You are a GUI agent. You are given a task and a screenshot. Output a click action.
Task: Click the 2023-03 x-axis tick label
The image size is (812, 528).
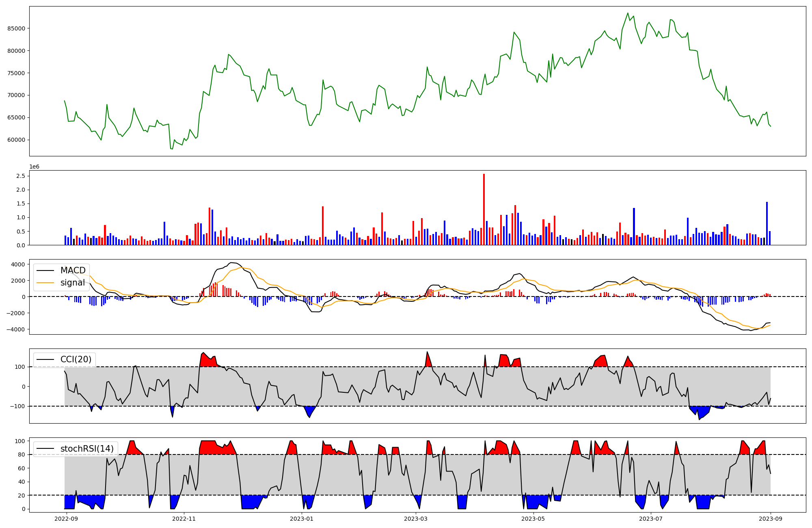(x=416, y=519)
